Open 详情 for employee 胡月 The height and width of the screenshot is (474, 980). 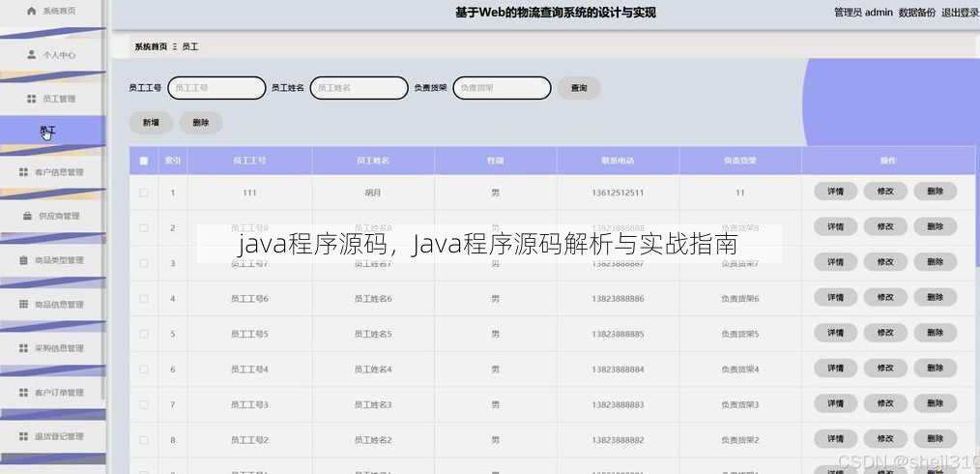(x=836, y=192)
